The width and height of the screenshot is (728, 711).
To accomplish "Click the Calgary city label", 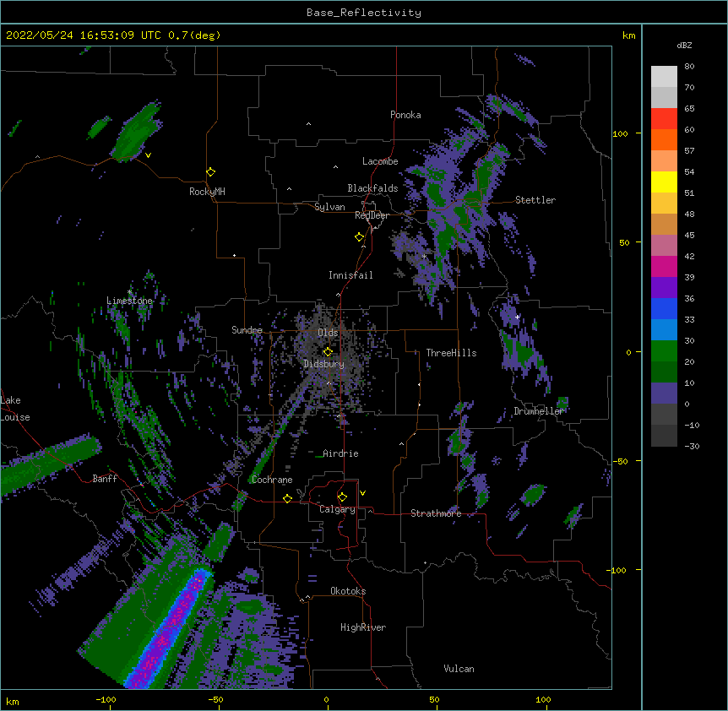I will click(337, 509).
